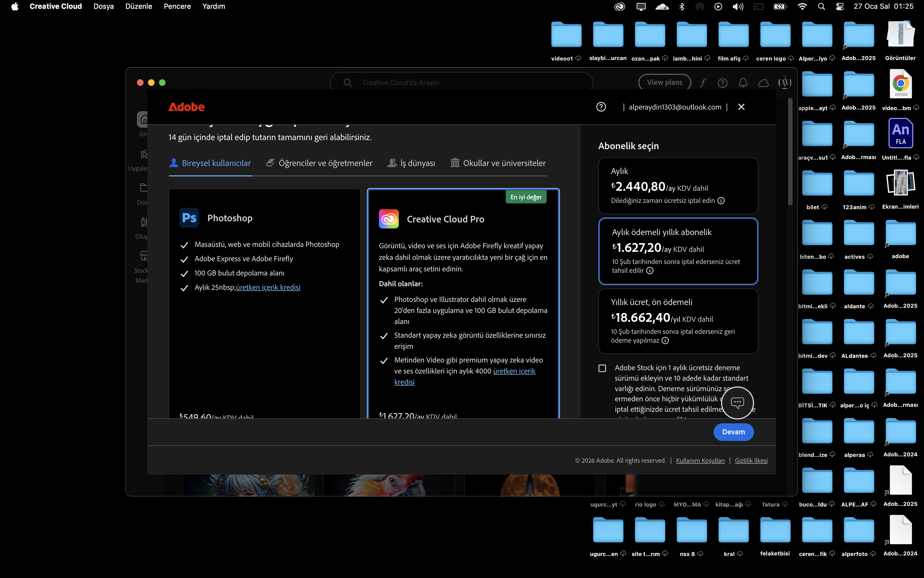Select the Creative Cloud Pro plan card
924x578 pixels.
[463, 303]
